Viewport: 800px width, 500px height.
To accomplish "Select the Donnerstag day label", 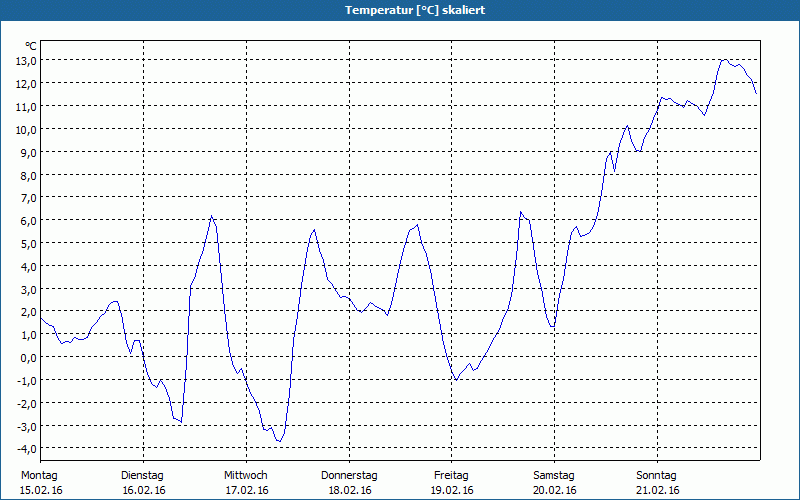I will (x=349, y=475).
